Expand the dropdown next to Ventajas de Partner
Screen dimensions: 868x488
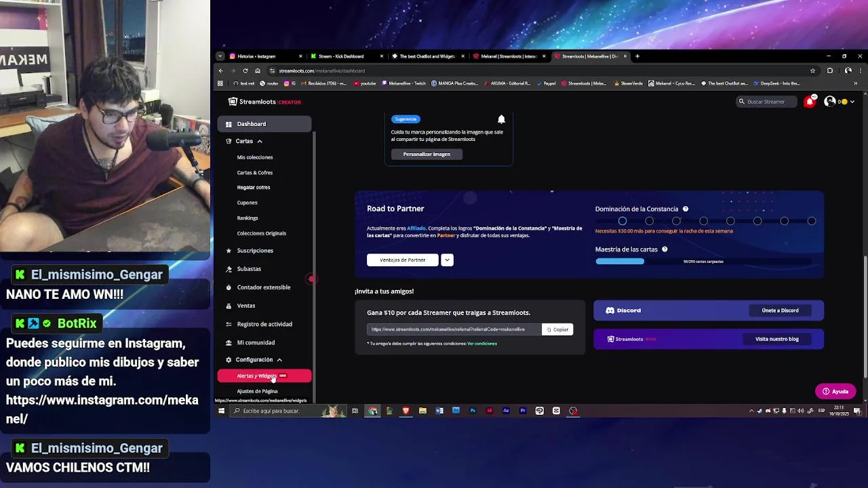pos(447,260)
